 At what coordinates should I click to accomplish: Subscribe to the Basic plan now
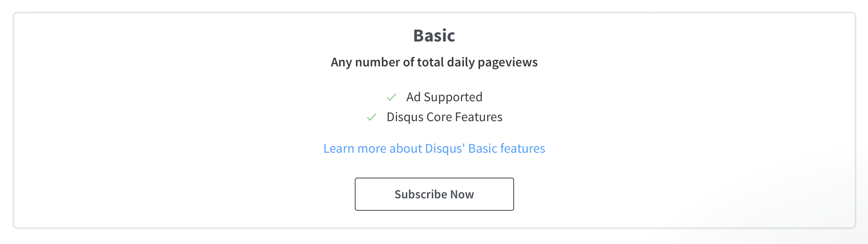(434, 194)
